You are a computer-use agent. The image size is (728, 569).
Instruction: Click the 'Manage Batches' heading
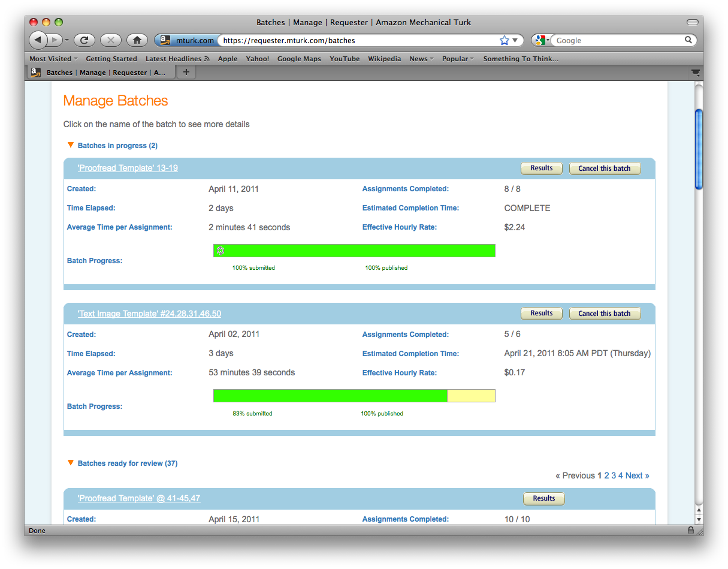116,101
